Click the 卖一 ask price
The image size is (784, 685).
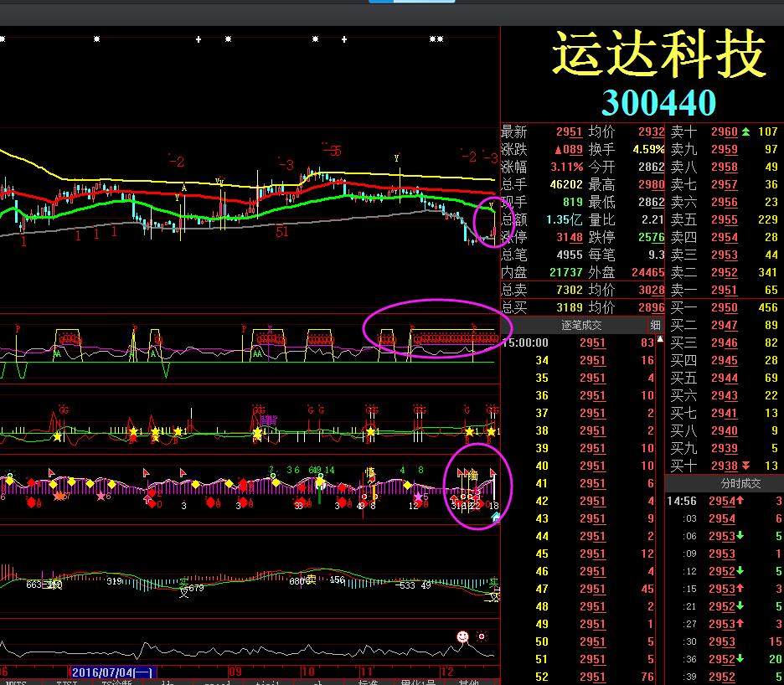coord(725,290)
